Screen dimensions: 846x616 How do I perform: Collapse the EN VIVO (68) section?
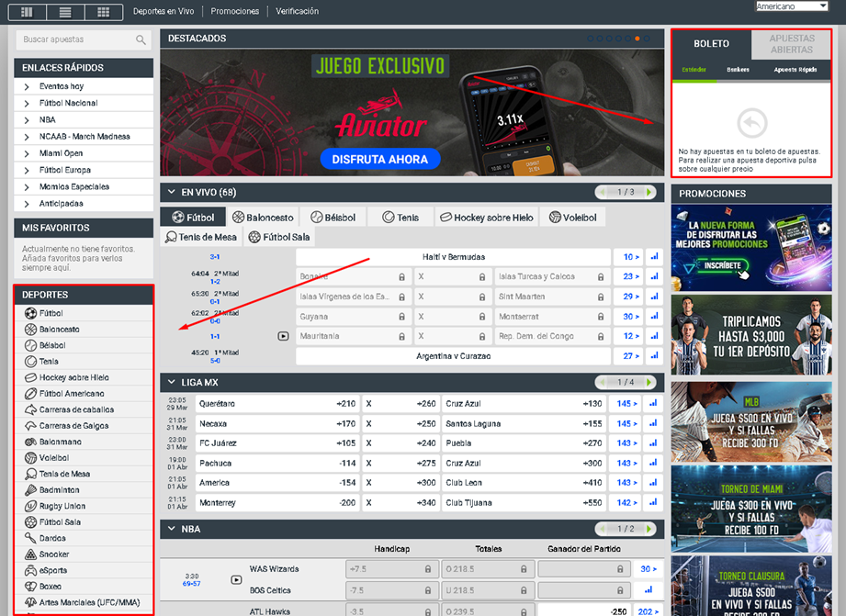click(172, 192)
